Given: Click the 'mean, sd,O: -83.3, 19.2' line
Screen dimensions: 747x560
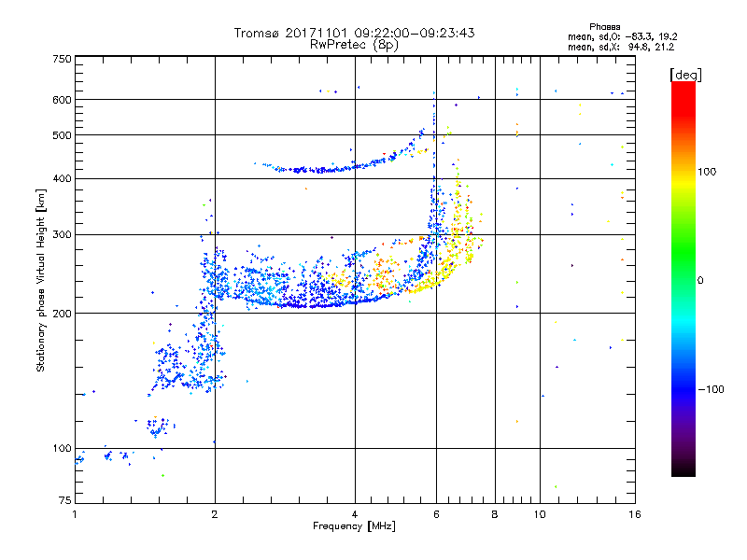Looking at the screenshot, I should click(x=622, y=36).
